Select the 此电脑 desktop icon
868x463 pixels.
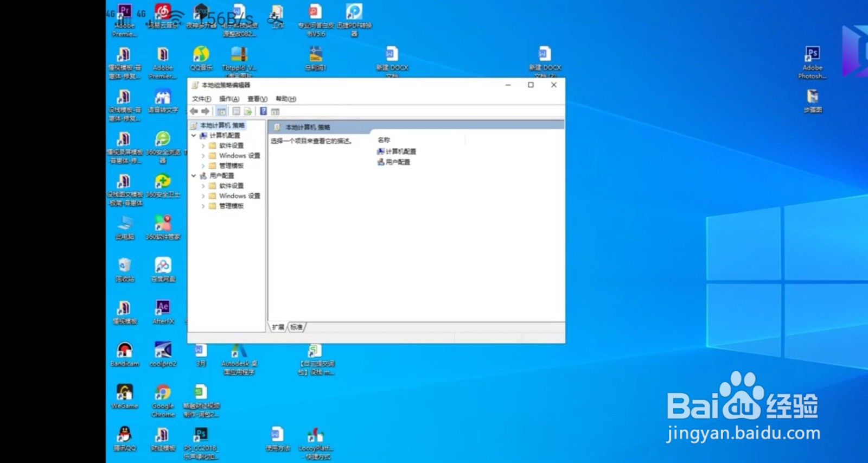click(x=125, y=228)
